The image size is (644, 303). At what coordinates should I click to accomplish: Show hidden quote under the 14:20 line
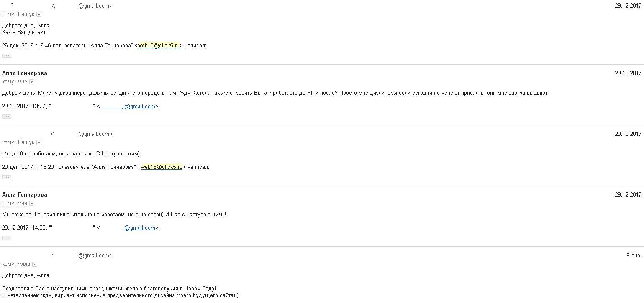[x=7, y=238]
